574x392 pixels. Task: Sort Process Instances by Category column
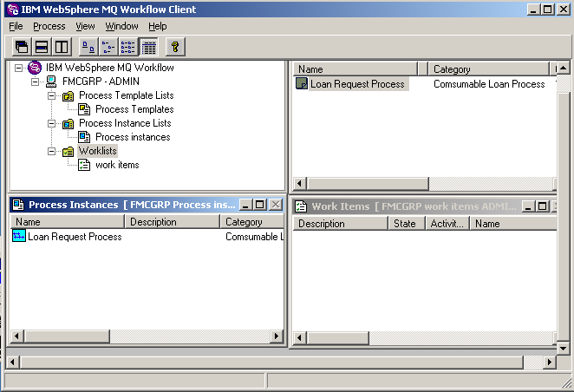pyautogui.click(x=251, y=222)
